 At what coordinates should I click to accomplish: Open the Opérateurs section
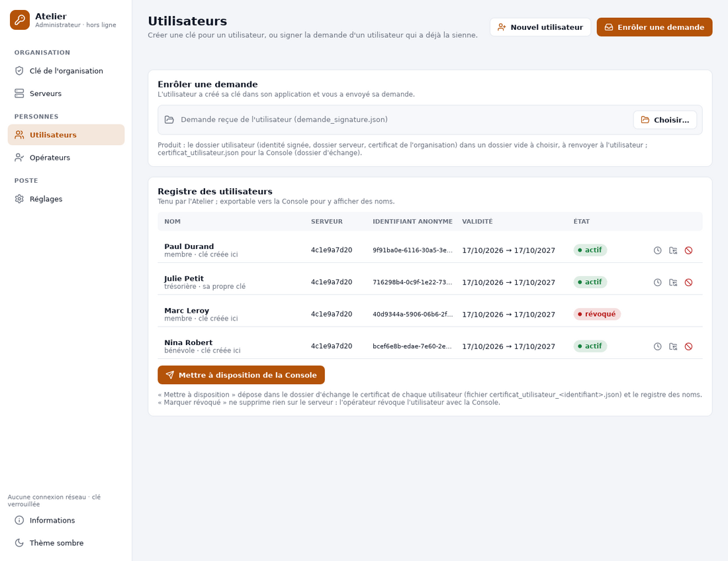[x=66, y=158]
